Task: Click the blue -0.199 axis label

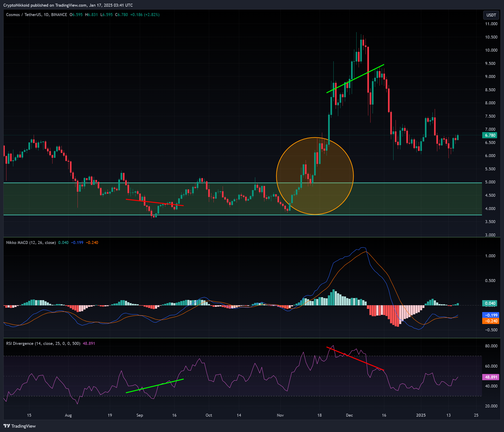Action: tap(491, 315)
